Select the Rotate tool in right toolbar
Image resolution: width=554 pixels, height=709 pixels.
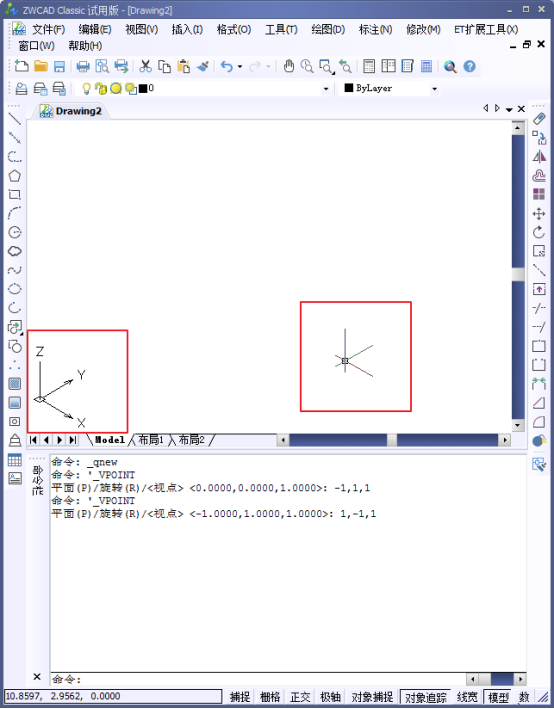539,232
